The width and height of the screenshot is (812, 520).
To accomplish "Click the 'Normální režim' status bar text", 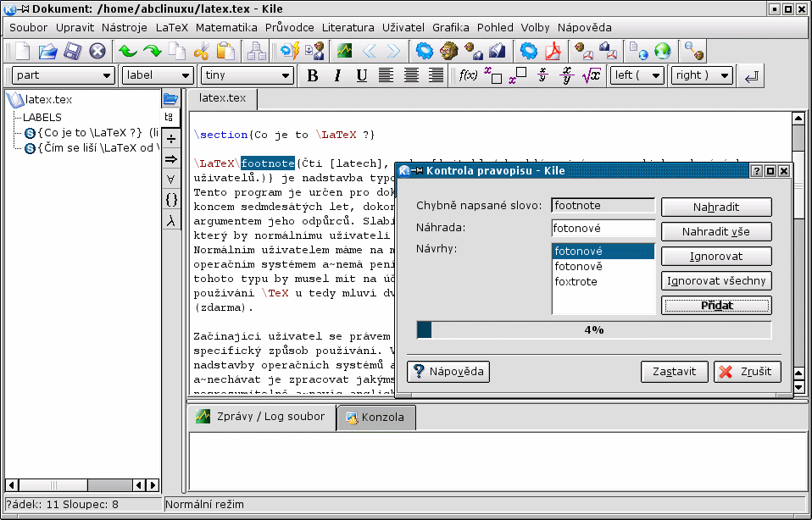I will click(x=205, y=505).
